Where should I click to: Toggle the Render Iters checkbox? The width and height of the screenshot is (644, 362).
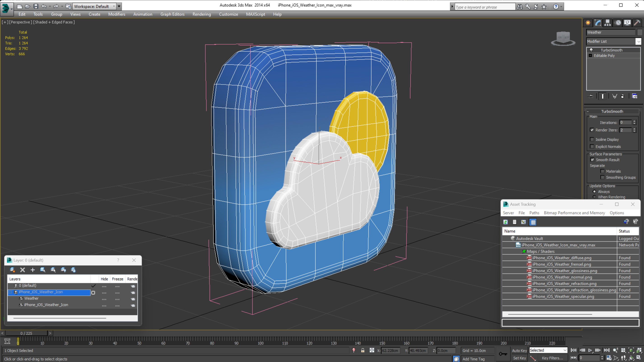[x=592, y=130]
